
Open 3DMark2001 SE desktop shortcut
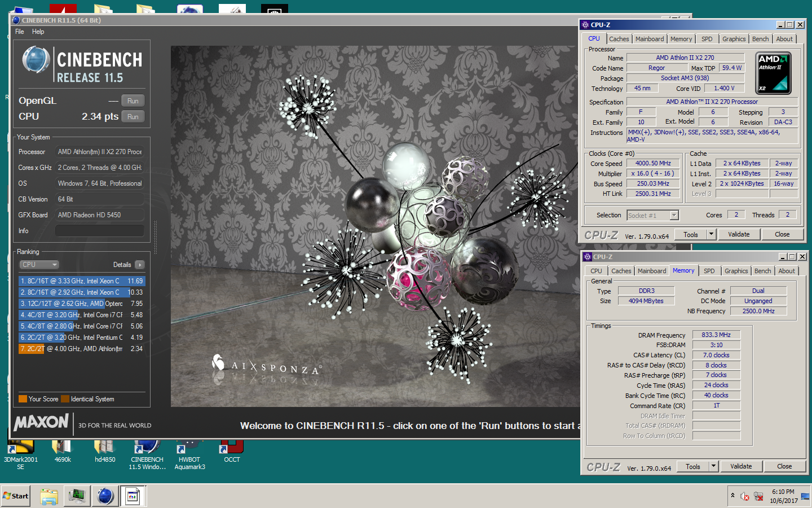tap(20, 455)
